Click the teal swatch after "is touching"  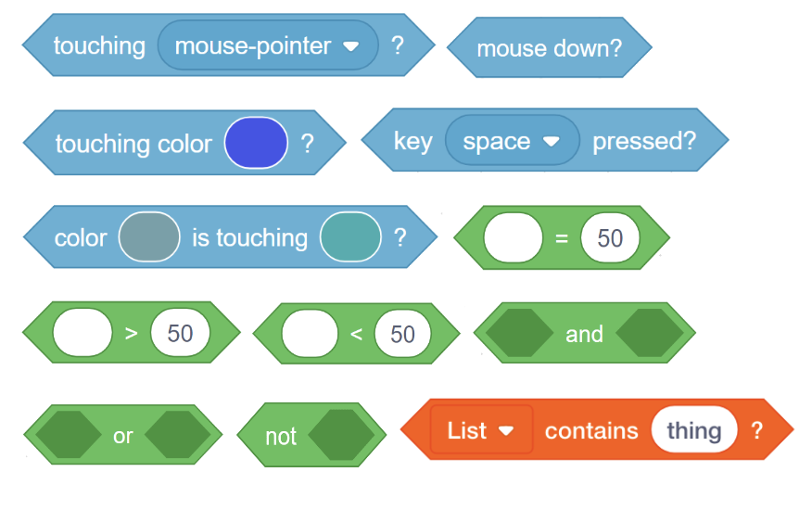350,237
